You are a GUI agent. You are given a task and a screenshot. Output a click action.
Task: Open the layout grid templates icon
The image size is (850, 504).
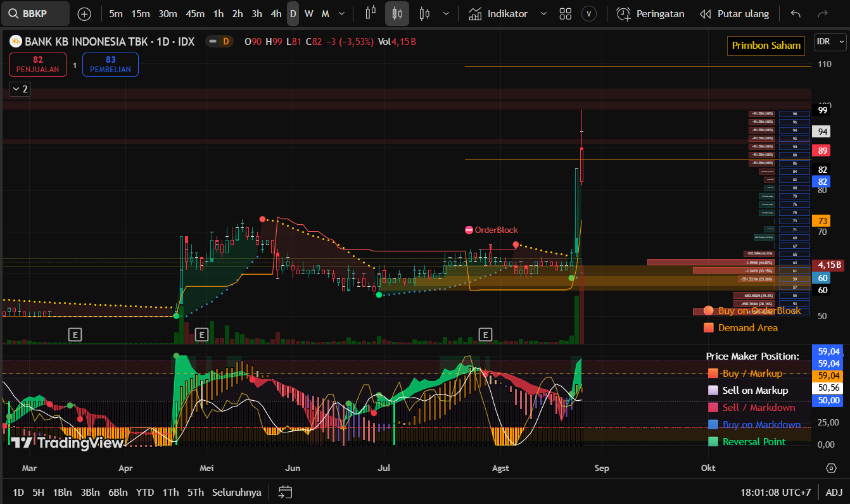click(566, 14)
